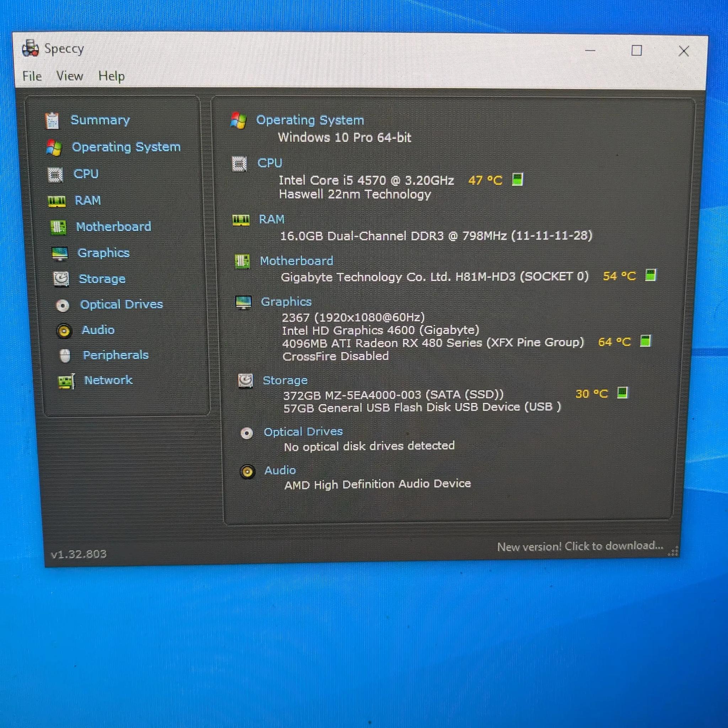728x728 pixels.
Task: Click the CPU chip icon in summary panel
Action: tap(239, 164)
